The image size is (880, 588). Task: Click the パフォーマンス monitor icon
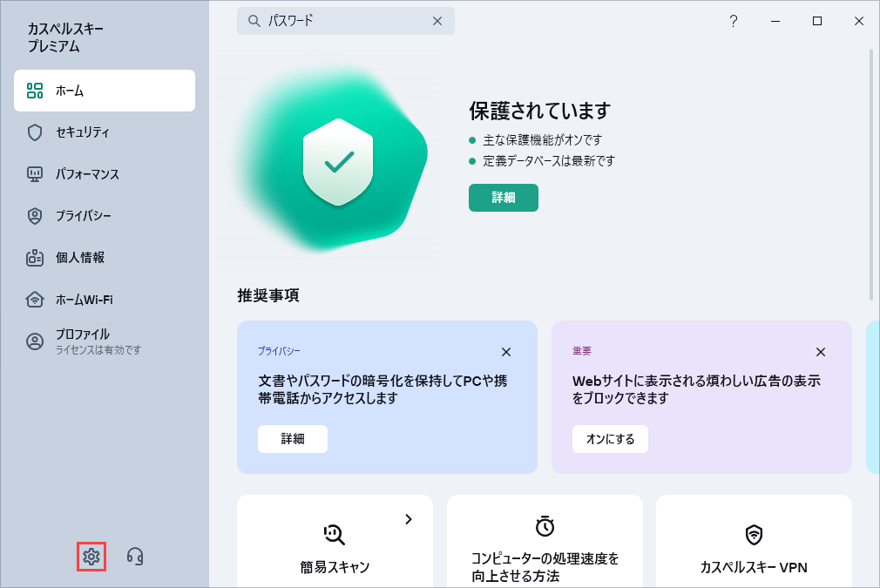[x=35, y=174]
